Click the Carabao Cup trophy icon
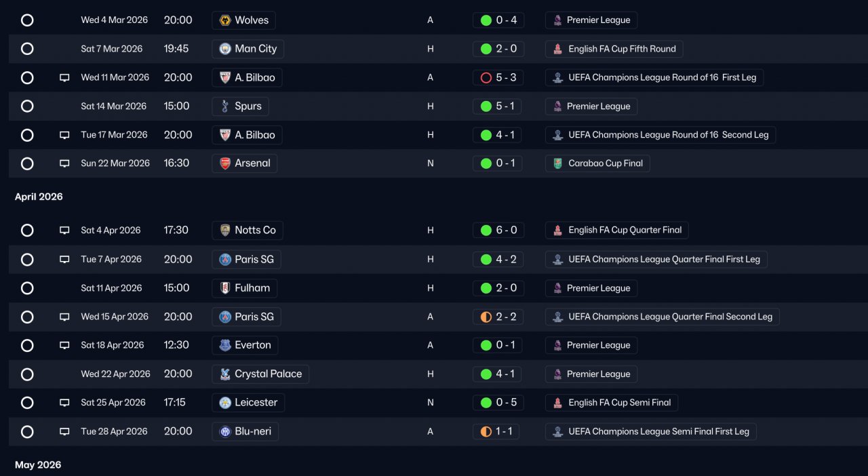This screenshot has width=868, height=476. pyautogui.click(x=557, y=163)
